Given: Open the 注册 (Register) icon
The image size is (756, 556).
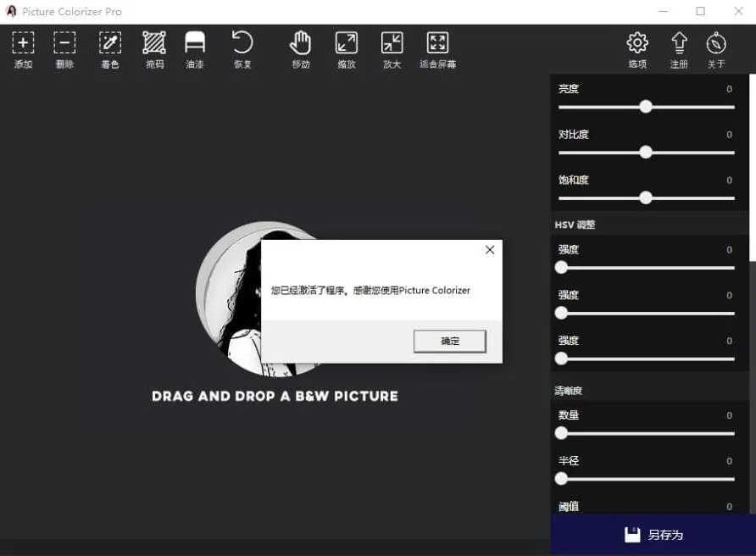Looking at the screenshot, I should coord(679,43).
